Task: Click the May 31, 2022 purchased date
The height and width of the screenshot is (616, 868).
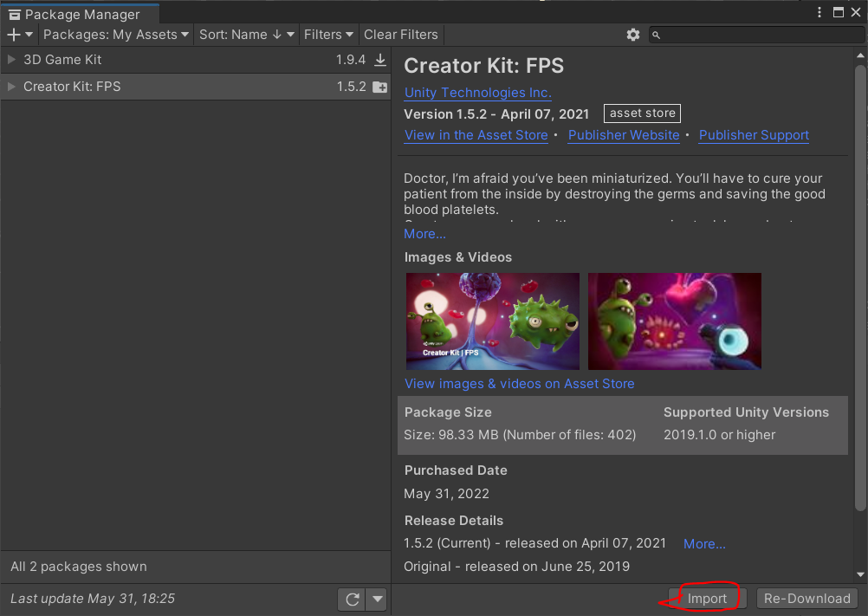Action: click(x=447, y=494)
